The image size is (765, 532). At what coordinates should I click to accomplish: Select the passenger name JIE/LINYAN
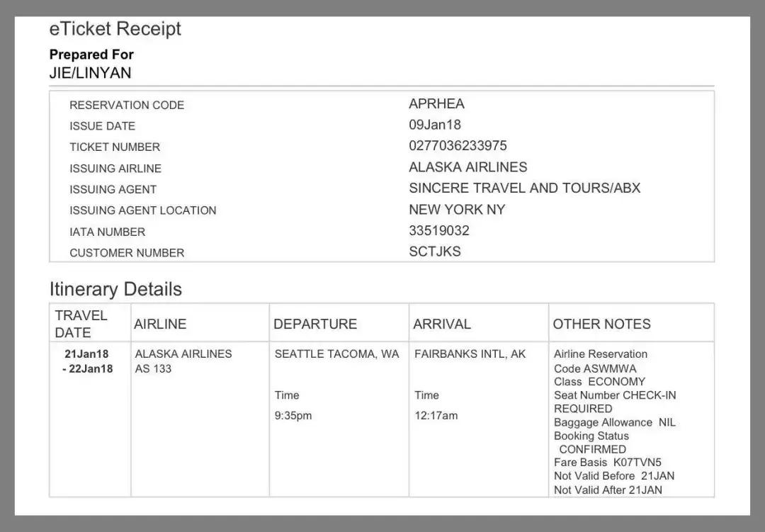coord(90,73)
